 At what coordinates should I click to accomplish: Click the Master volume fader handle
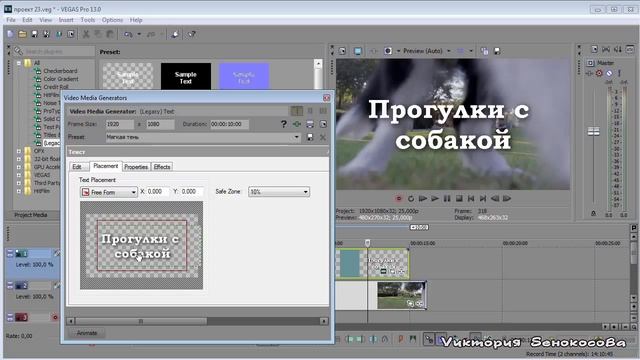[593, 131]
